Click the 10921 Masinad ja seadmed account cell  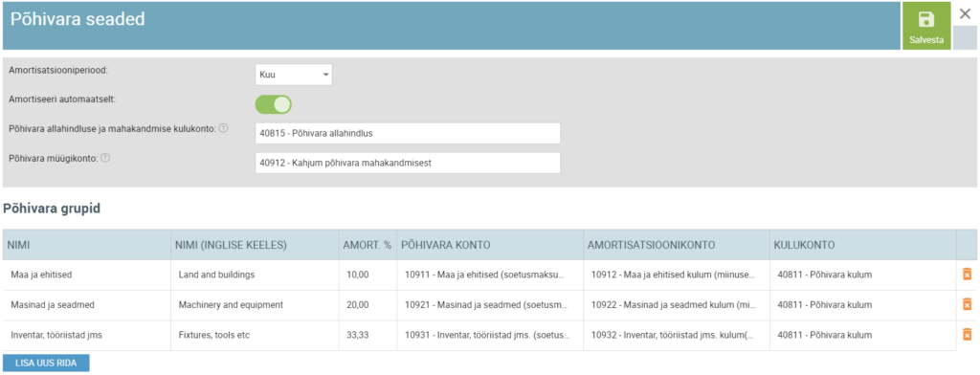click(490, 305)
